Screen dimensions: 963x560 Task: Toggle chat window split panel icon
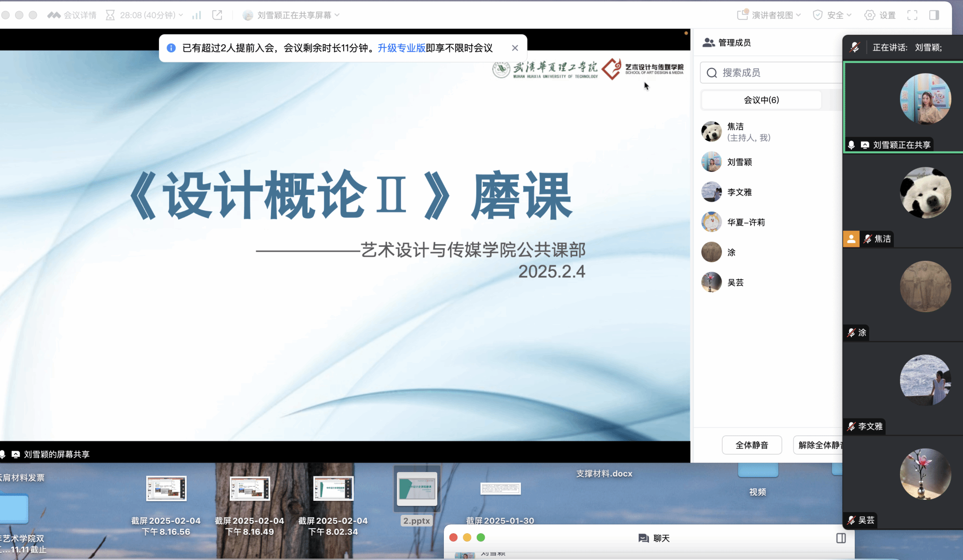841,538
